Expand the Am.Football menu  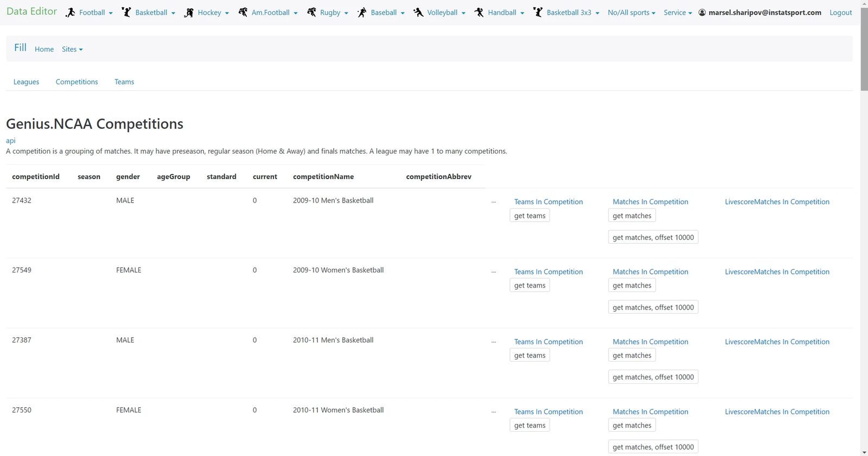275,12
